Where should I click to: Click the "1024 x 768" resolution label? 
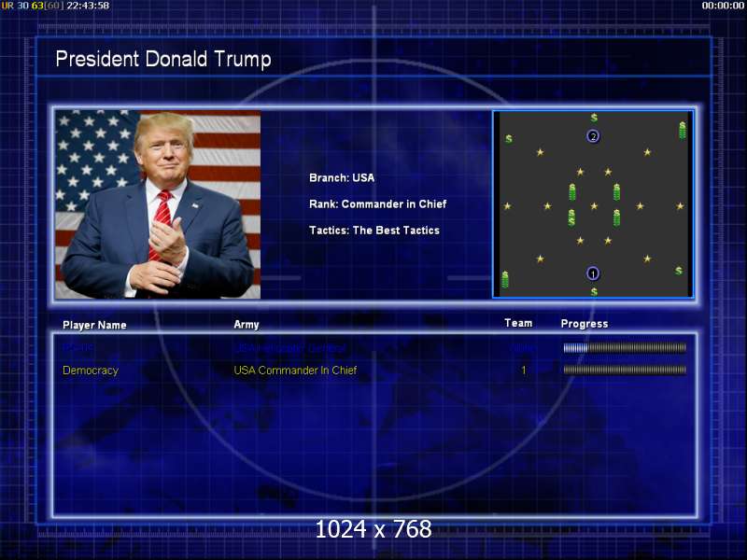(373, 529)
